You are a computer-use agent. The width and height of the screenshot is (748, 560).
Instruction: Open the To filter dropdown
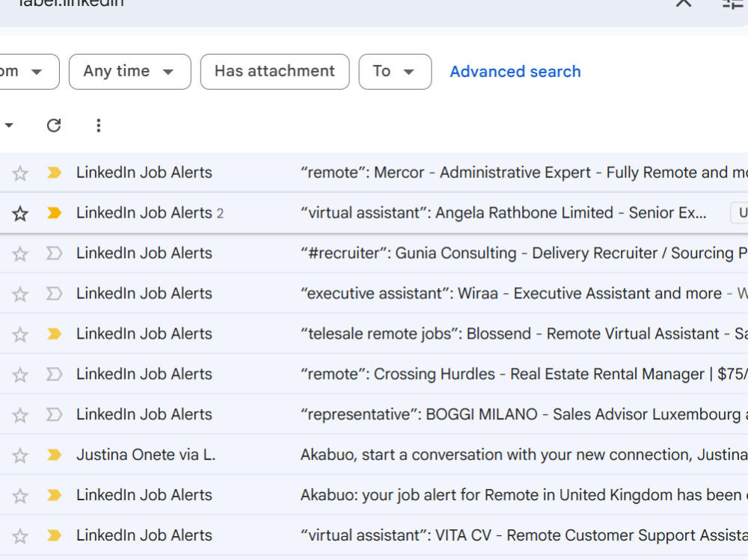[x=395, y=72]
